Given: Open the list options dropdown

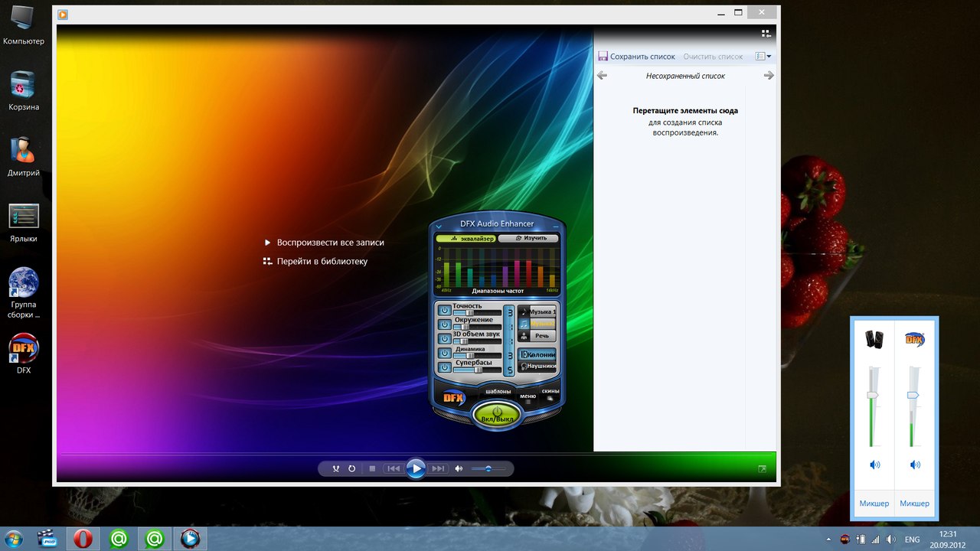Looking at the screenshot, I should [763, 57].
